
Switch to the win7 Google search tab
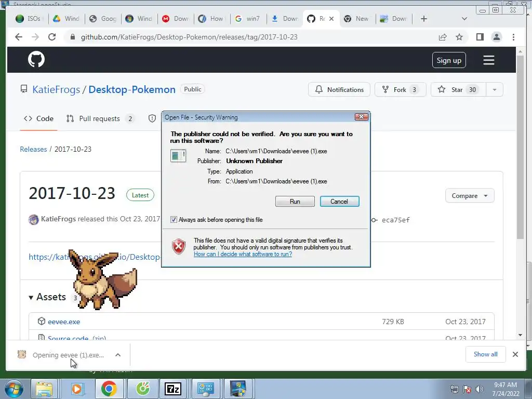click(248, 19)
